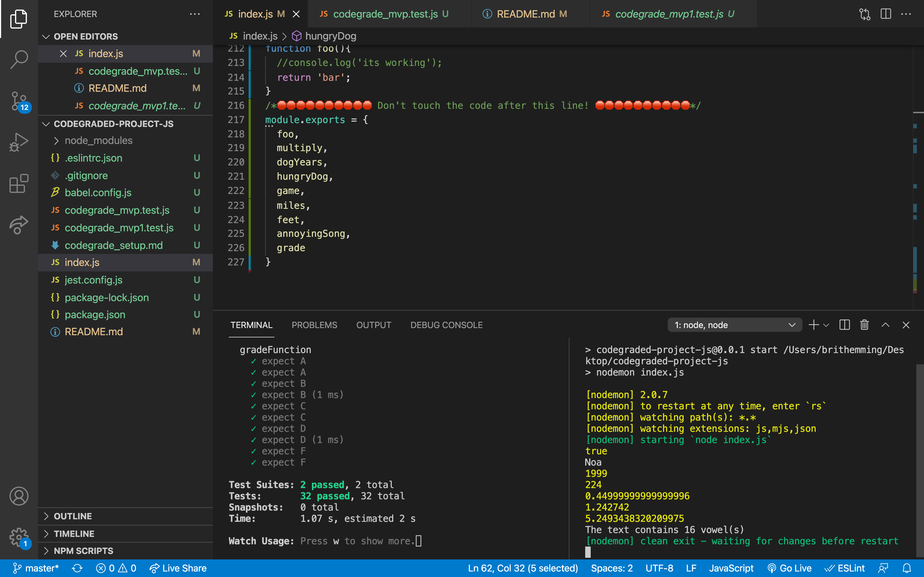Open the Search view in activity bar
This screenshot has height=577, width=924.
click(x=19, y=59)
